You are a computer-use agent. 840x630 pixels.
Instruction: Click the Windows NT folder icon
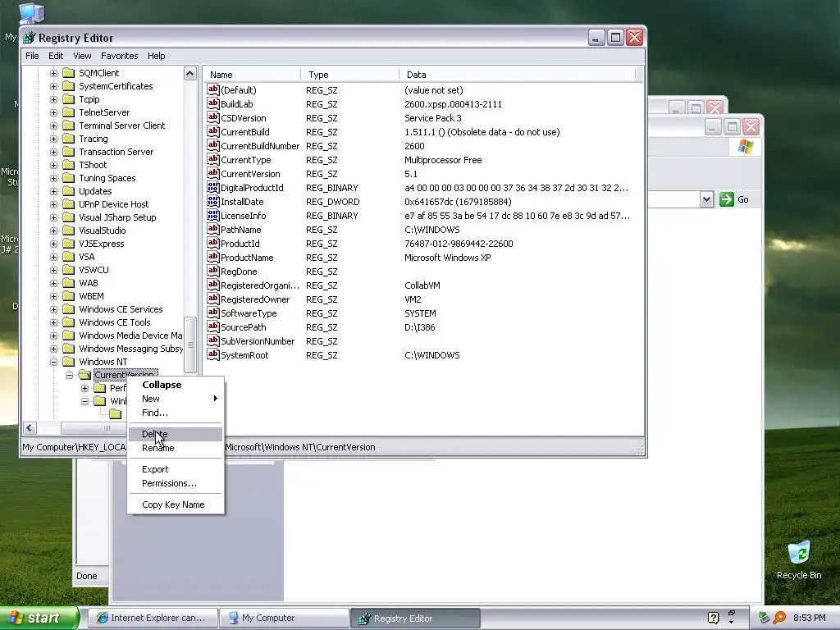[x=69, y=362]
